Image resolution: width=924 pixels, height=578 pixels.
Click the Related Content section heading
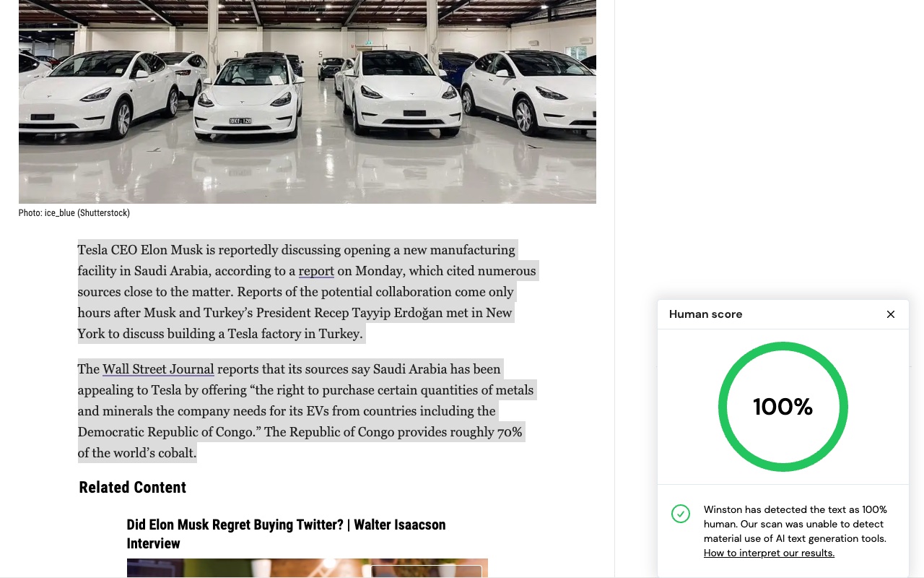(x=132, y=488)
